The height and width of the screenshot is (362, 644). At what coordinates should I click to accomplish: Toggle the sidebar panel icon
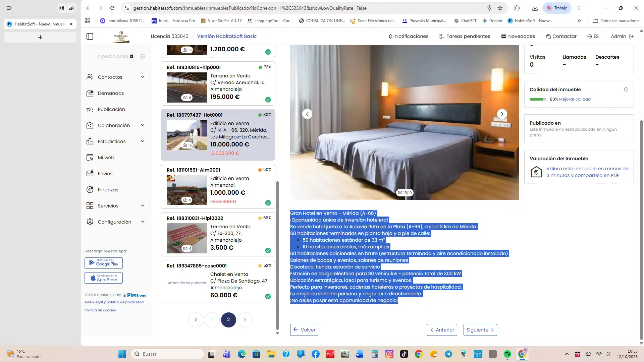[90, 36]
